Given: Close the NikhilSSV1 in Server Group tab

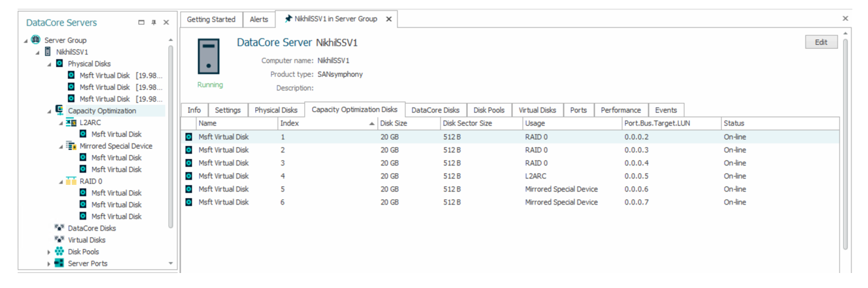Looking at the screenshot, I should 389,20.
